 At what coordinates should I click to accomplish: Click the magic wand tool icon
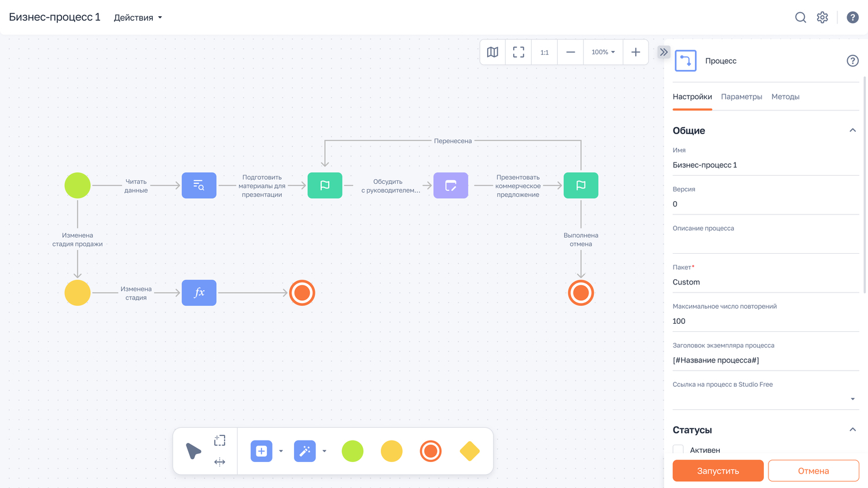click(304, 451)
